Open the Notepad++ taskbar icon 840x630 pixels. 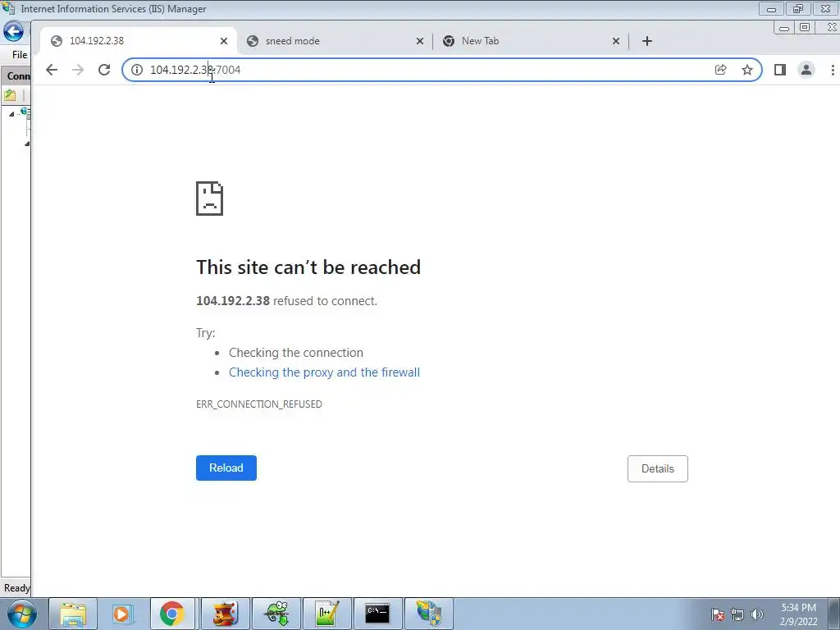[326, 614]
